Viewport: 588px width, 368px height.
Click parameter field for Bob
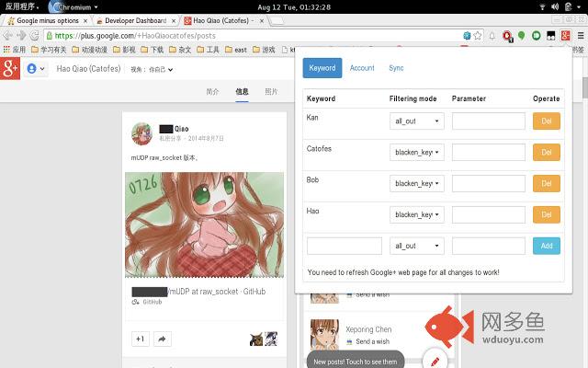[x=489, y=183]
